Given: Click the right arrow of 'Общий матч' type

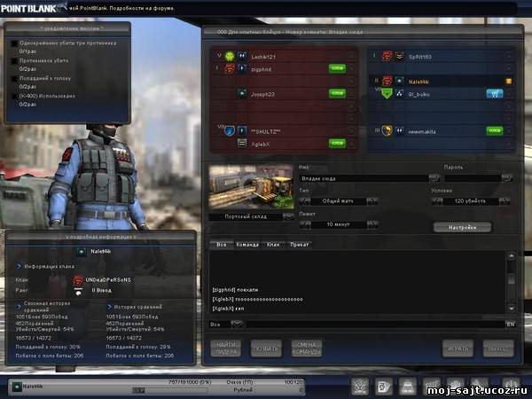Looking at the screenshot, I should [x=372, y=201].
